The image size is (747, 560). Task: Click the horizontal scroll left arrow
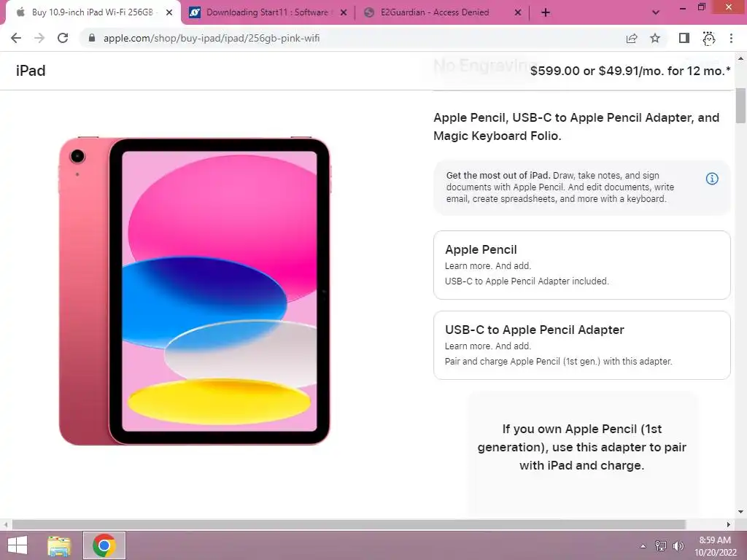pos(5,524)
